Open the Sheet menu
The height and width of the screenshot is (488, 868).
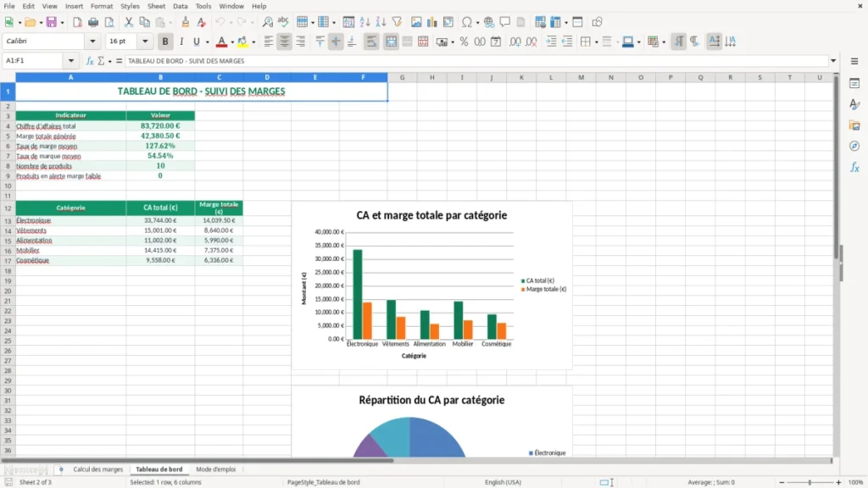pyautogui.click(x=156, y=6)
